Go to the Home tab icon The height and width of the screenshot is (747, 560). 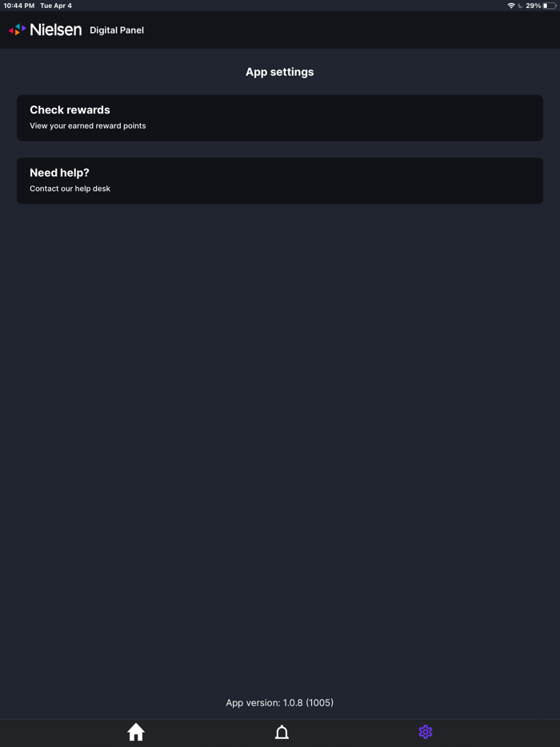(x=136, y=732)
